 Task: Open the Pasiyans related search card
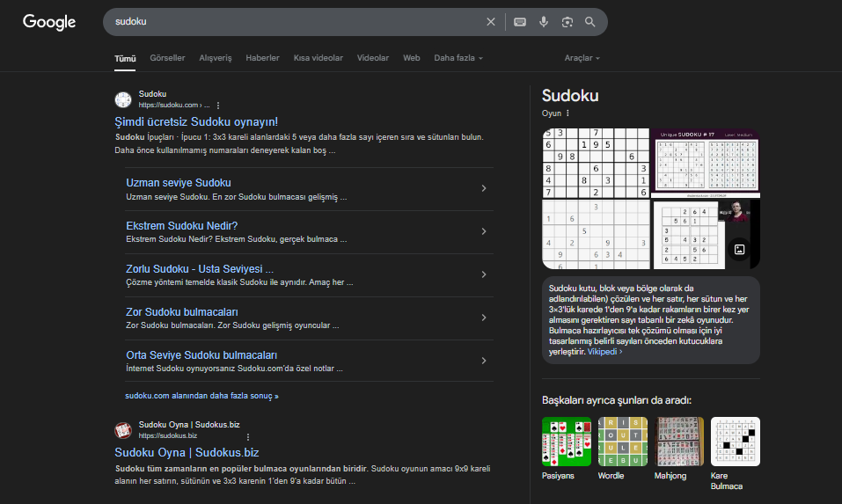tap(567, 449)
